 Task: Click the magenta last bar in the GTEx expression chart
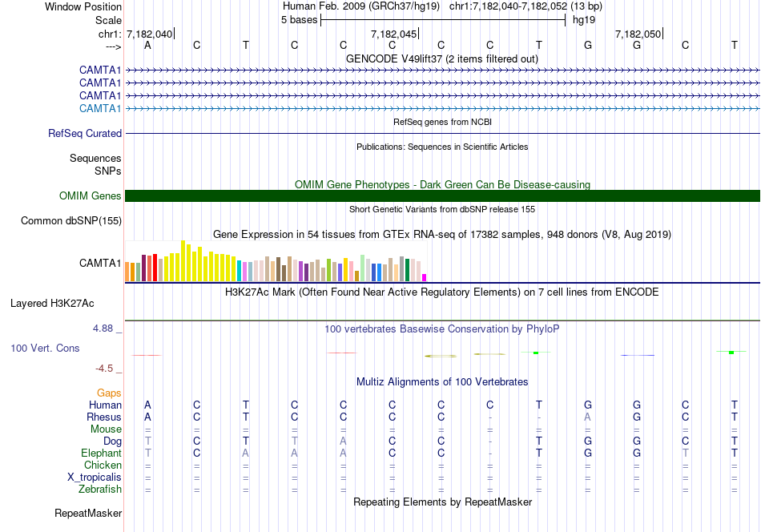coord(425,278)
